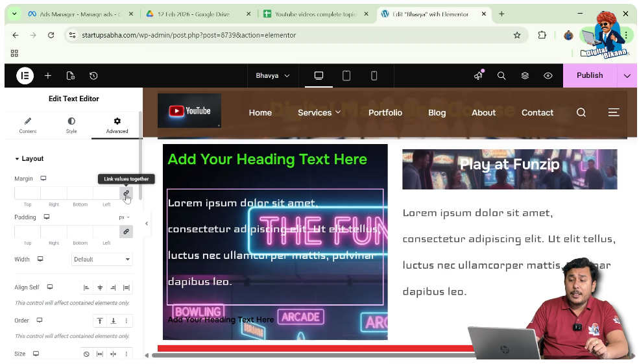Click the Add Element plus icon
Viewport: 639px width, 364px height.
[48, 76]
